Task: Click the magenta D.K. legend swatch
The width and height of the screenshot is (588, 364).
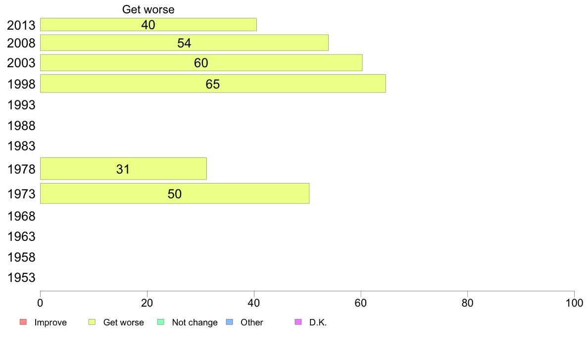Action: tap(298, 322)
